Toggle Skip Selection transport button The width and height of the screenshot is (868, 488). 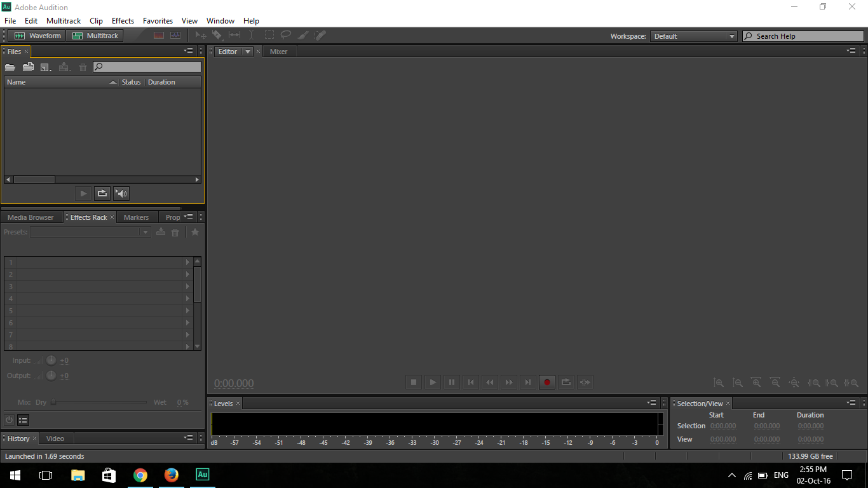pyautogui.click(x=585, y=382)
